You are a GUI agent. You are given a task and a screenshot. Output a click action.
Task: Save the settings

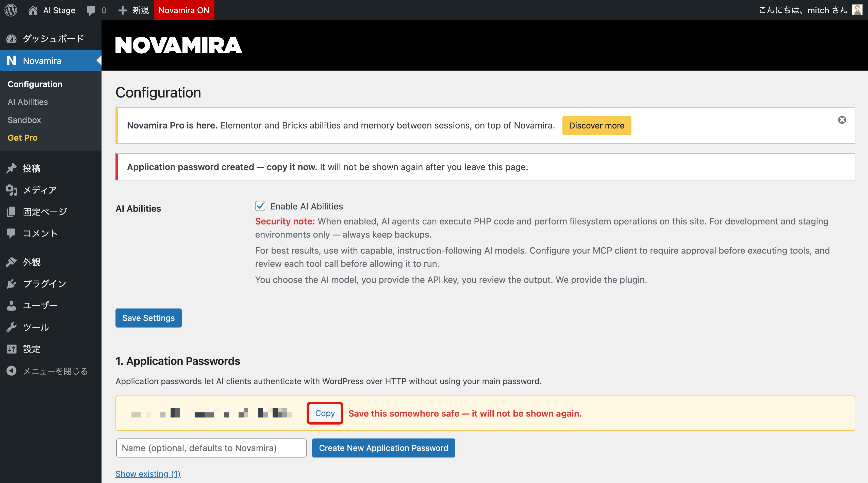tap(148, 318)
